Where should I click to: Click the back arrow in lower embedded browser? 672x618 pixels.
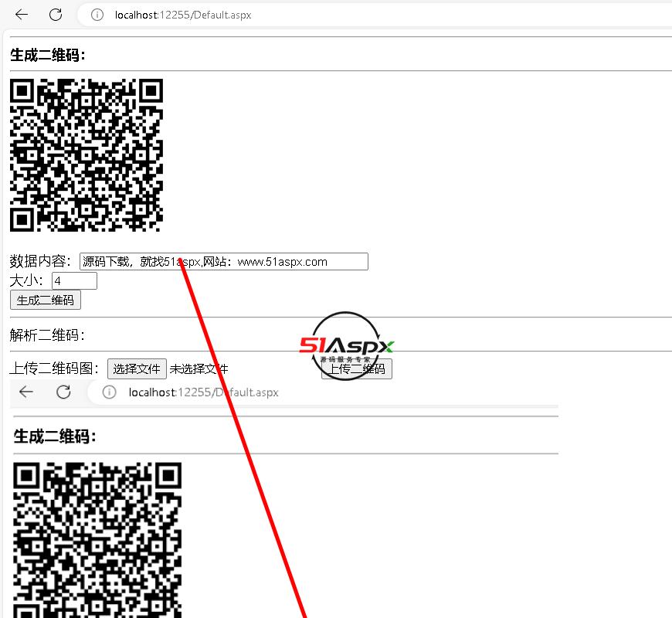(26, 392)
